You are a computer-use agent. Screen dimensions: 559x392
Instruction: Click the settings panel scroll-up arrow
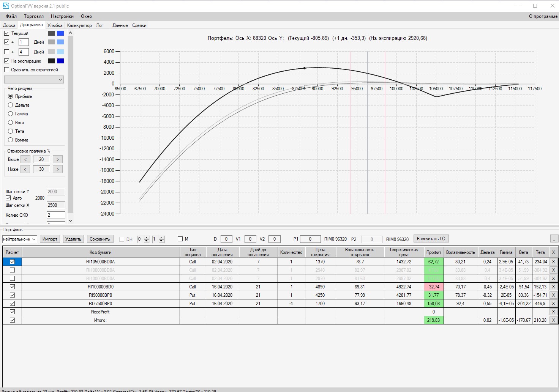click(x=70, y=33)
